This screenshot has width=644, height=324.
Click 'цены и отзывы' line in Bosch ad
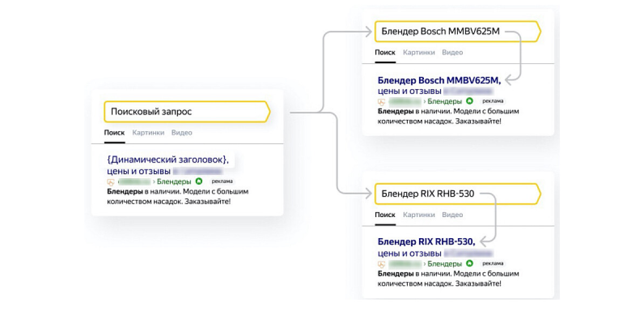(409, 91)
